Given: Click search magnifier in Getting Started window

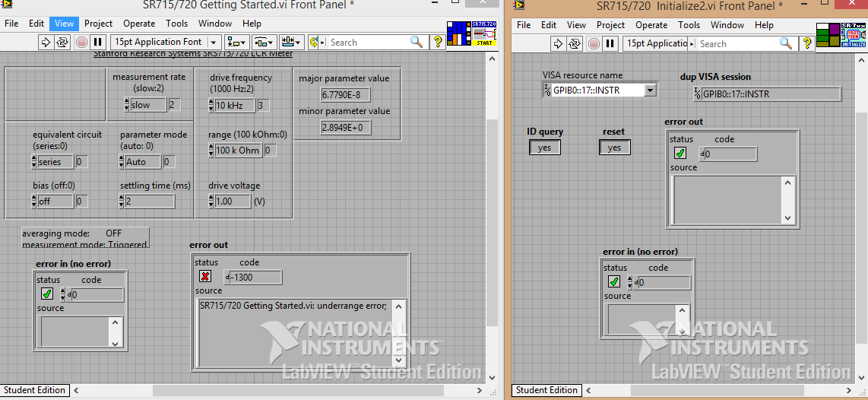Looking at the screenshot, I should click(417, 42).
